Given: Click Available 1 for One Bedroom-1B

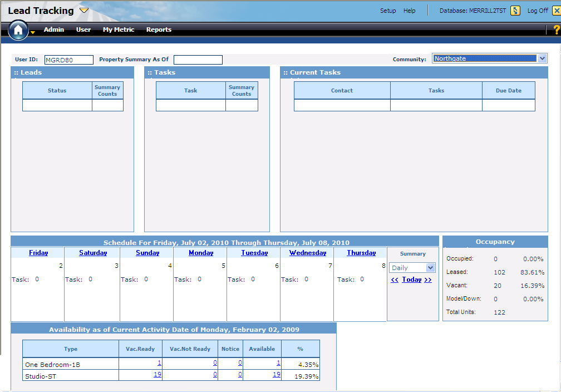Looking at the screenshot, I should [278, 363].
